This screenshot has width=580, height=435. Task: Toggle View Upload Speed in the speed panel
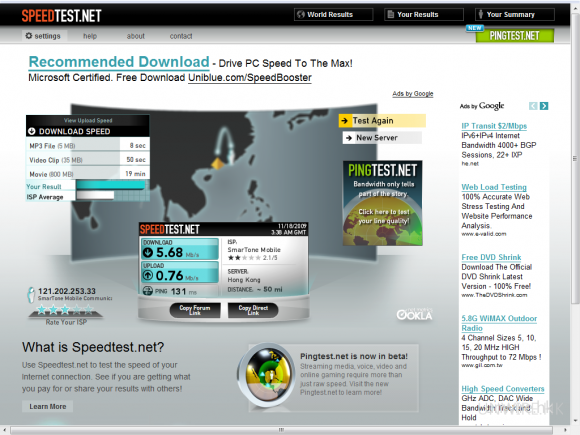(88, 120)
